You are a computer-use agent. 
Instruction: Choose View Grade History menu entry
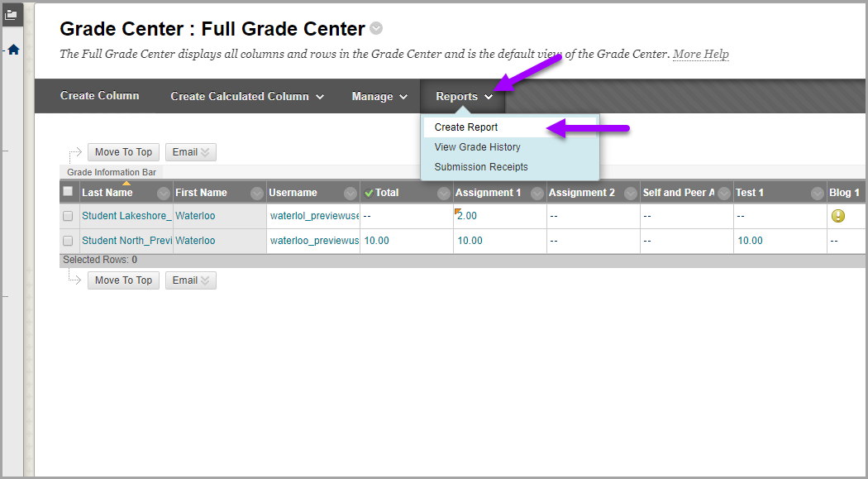pyautogui.click(x=477, y=147)
